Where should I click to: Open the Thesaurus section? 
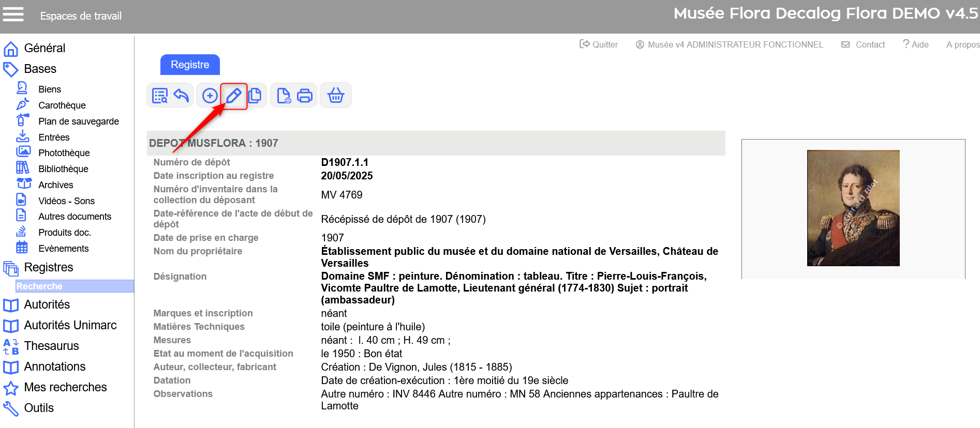point(51,346)
